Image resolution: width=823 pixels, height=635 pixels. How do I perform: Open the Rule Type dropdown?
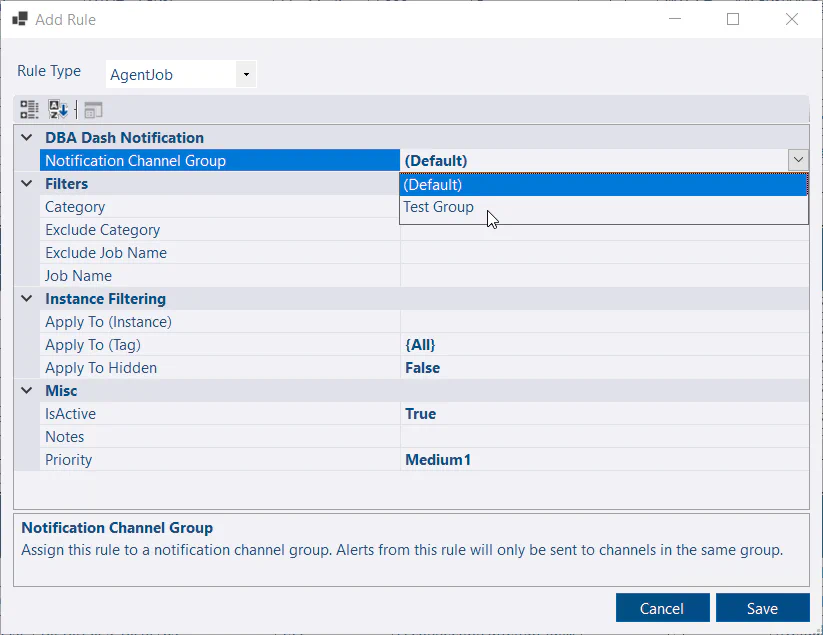(246, 74)
